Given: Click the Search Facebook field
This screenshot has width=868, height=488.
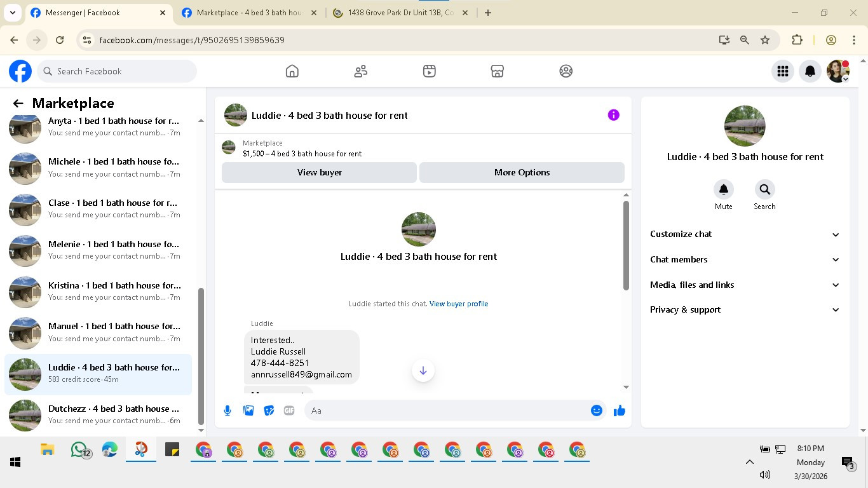Looking at the screenshot, I should point(118,71).
